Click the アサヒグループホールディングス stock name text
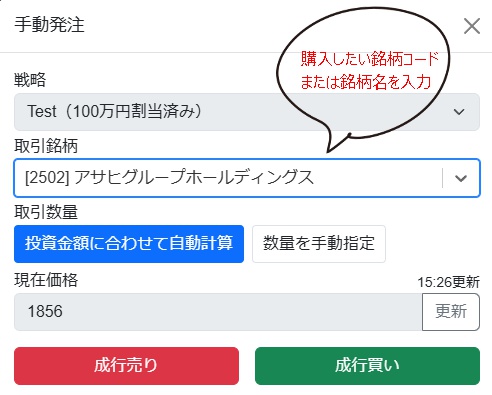492x395 pixels. click(194, 177)
